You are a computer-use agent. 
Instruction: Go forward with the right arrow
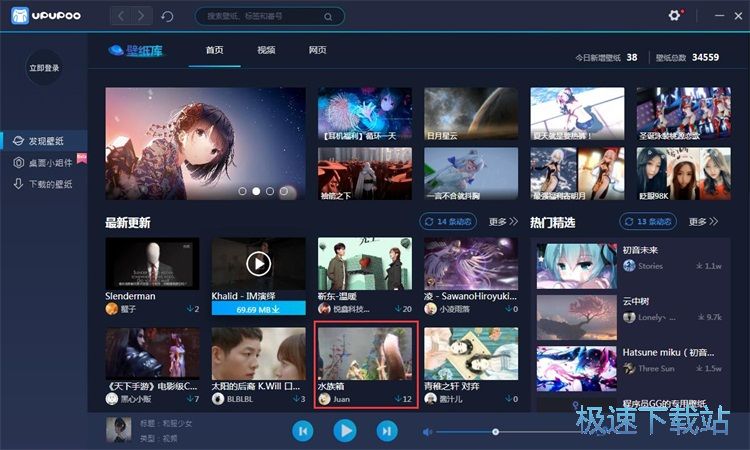coord(142,16)
